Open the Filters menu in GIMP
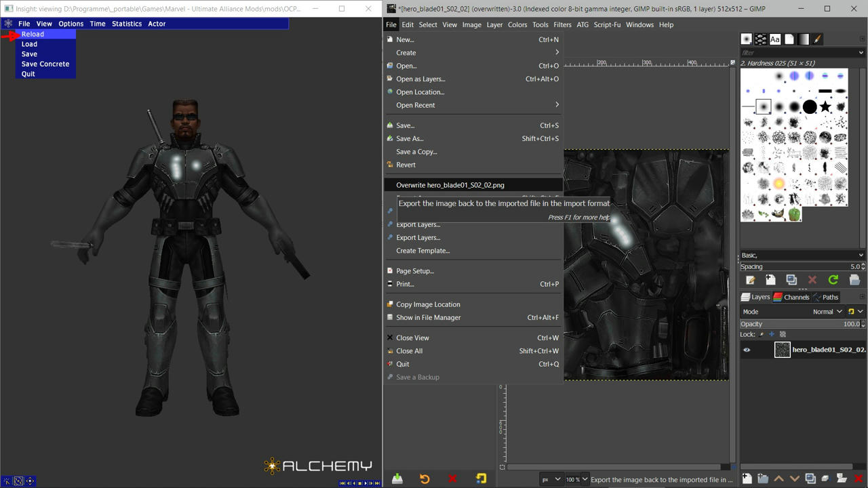Screen dimensions: 868x488 point(562,24)
